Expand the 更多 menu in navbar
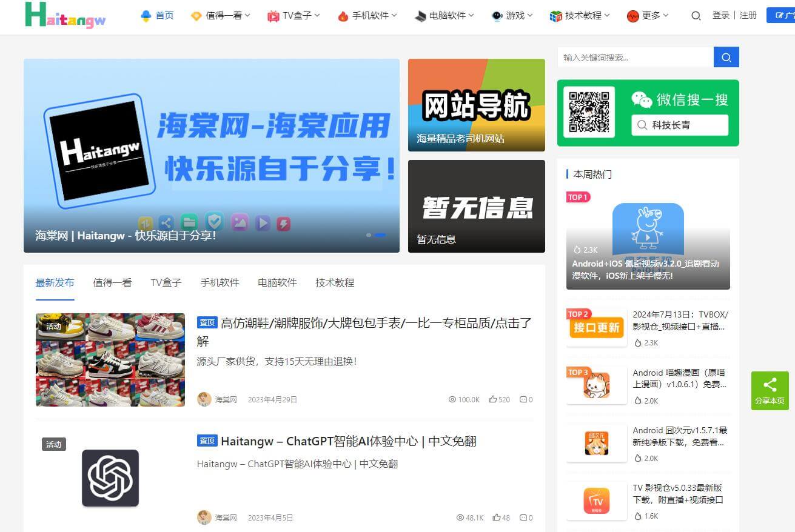 pos(648,16)
